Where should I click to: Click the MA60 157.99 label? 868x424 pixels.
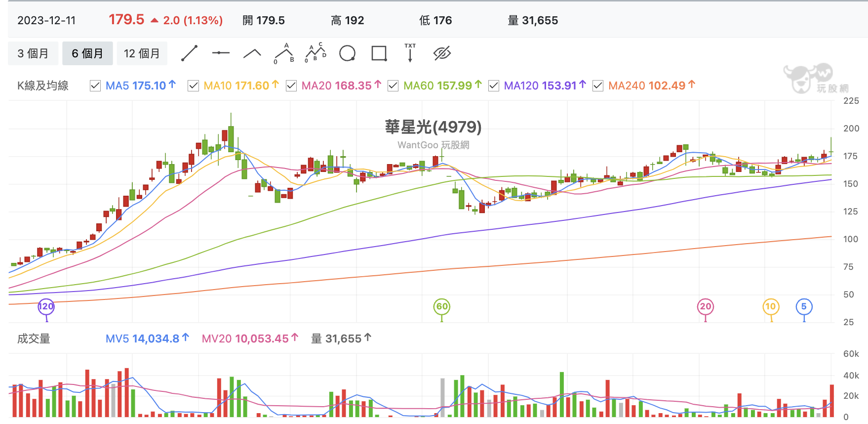coord(442,86)
